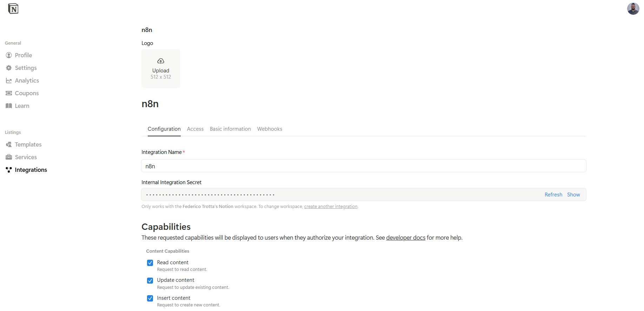
Task: Click the General section label
Action: click(x=13, y=43)
